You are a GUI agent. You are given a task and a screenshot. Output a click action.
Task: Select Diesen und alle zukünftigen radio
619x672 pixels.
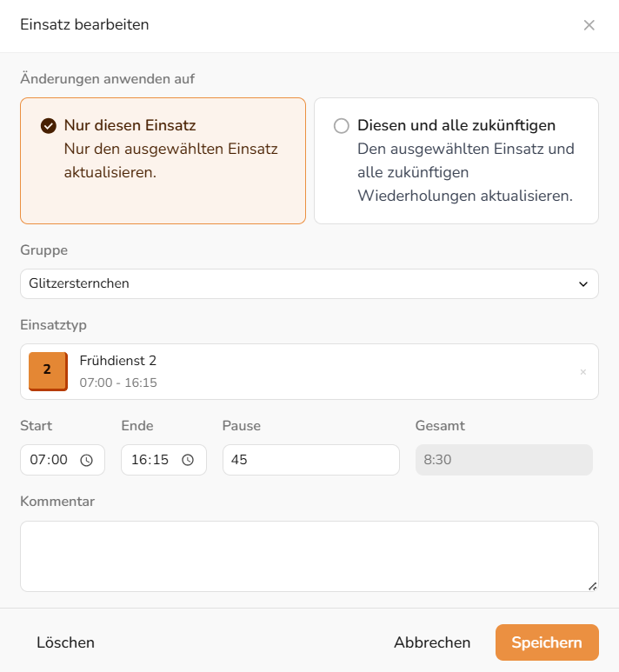coord(342,126)
